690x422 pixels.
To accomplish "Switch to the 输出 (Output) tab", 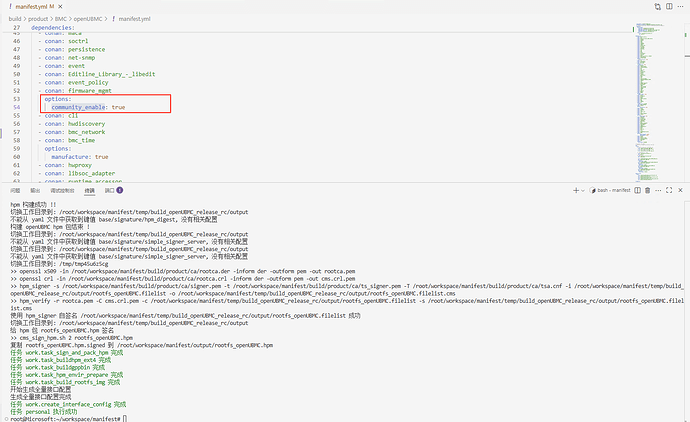I will pos(36,189).
